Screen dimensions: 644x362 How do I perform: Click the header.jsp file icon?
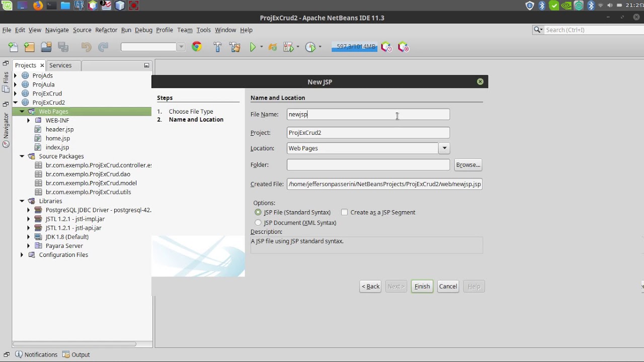coord(38,129)
